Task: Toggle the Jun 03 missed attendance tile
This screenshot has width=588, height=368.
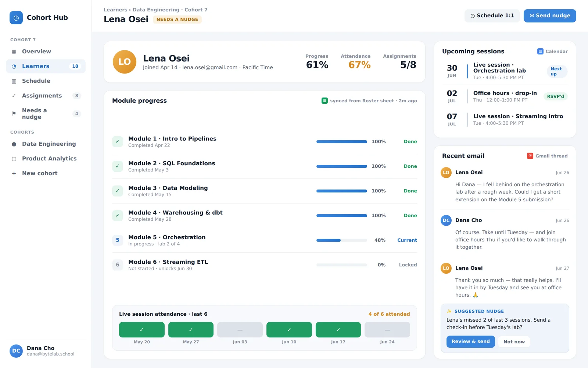Action: [240, 330]
